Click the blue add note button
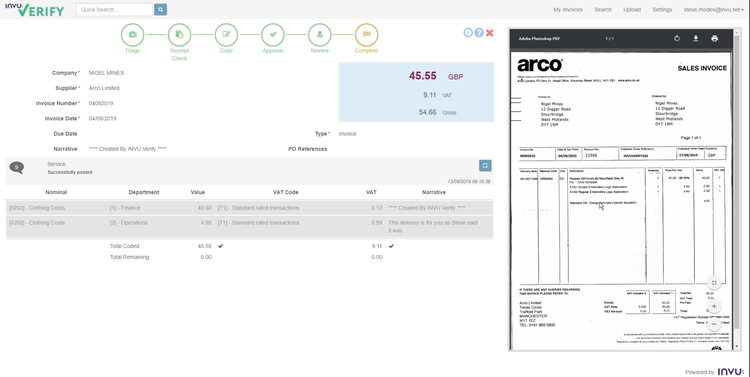 click(485, 166)
